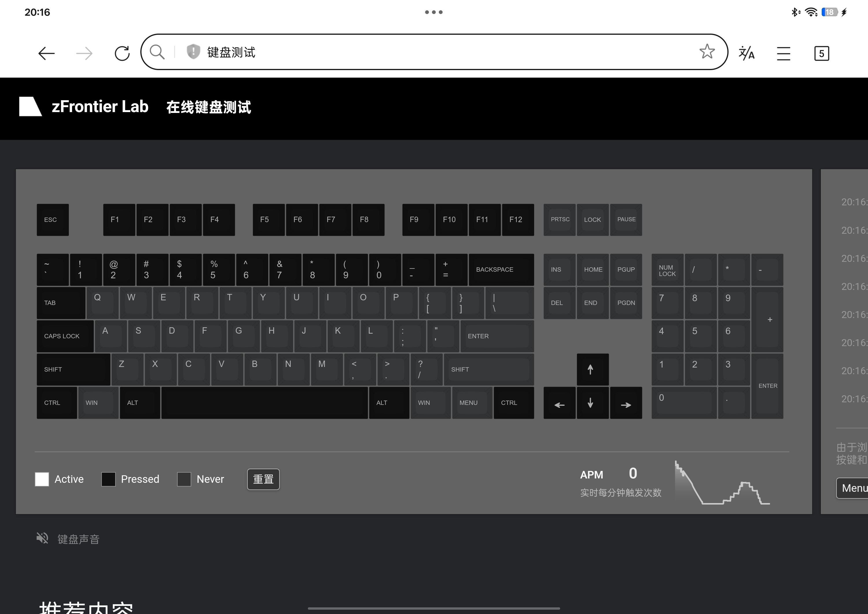
Task: Click the browser back arrow
Action: tap(47, 53)
